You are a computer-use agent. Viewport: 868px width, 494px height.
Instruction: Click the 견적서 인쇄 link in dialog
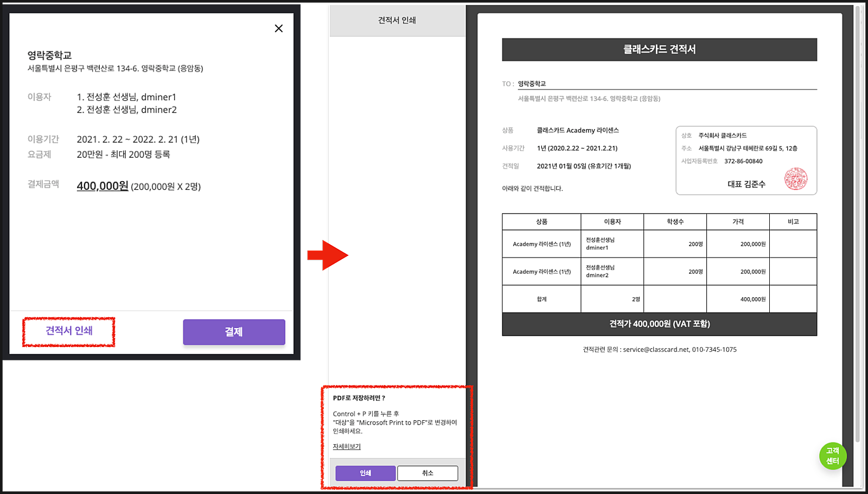[x=69, y=331]
